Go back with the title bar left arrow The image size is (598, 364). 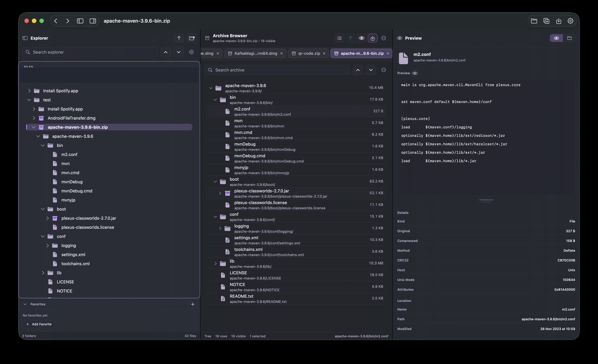[x=56, y=21]
